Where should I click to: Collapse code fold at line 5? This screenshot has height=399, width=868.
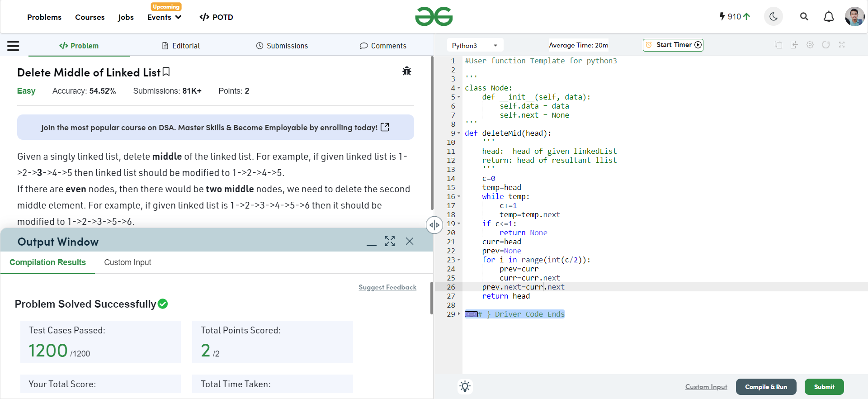tap(459, 97)
